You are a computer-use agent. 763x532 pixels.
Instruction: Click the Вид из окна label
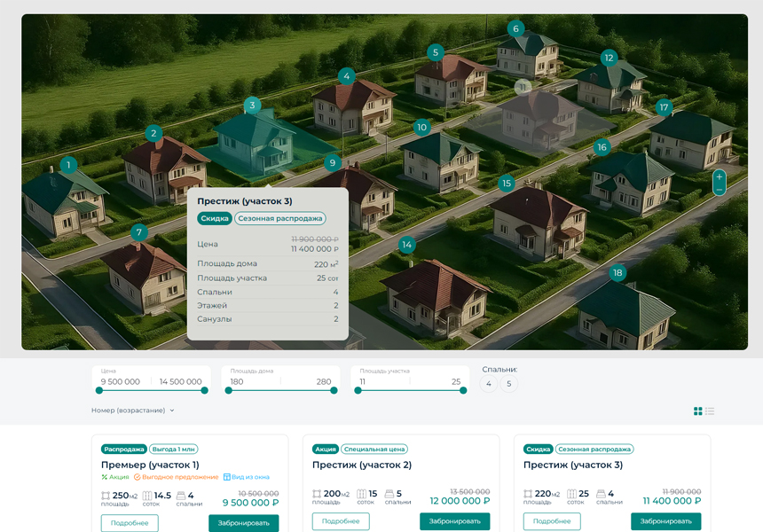point(247,477)
